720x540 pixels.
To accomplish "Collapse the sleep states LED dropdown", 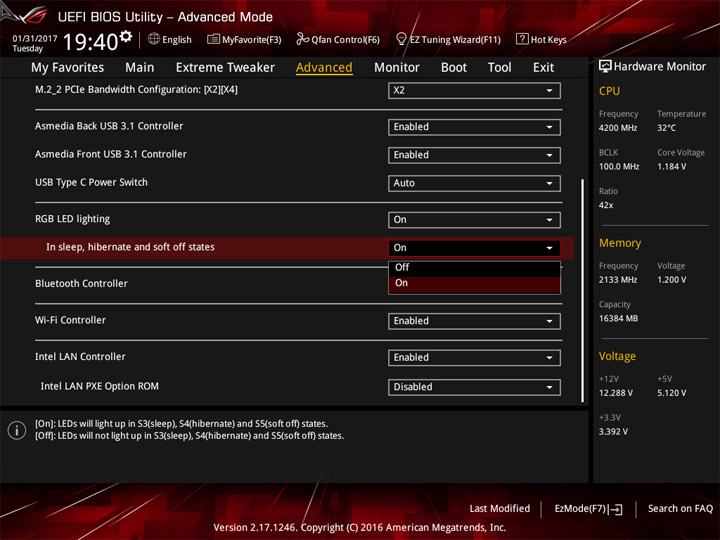I will point(474,248).
